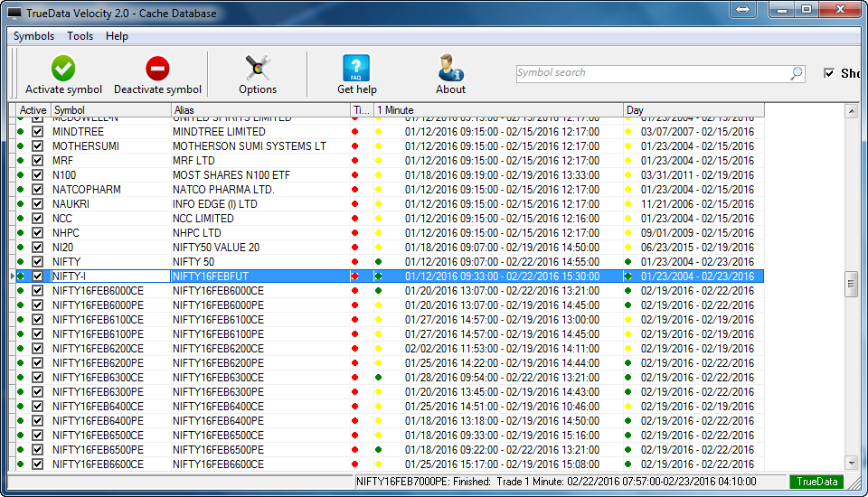Click the vertical scrollbar up arrow
868x497 pixels.
[852, 112]
